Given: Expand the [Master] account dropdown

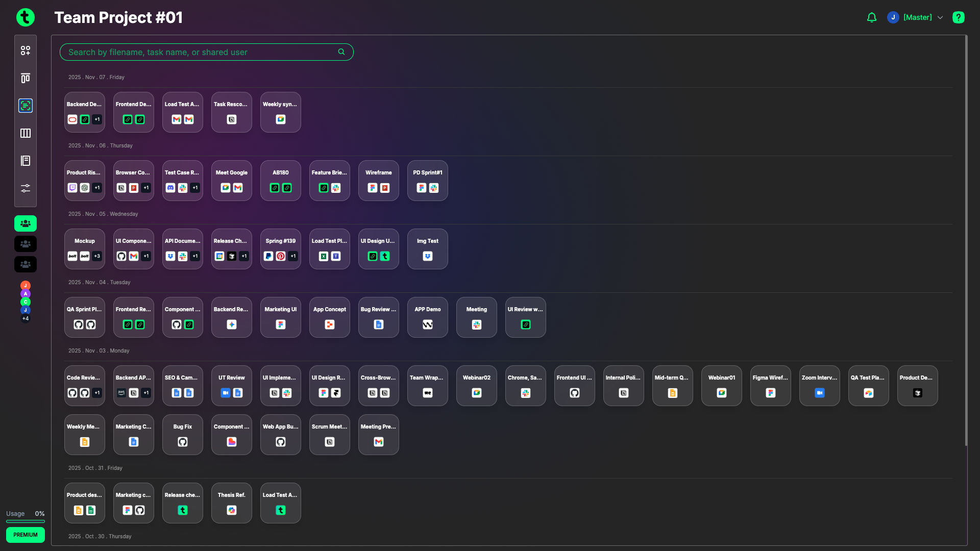Looking at the screenshot, I should point(941,17).
